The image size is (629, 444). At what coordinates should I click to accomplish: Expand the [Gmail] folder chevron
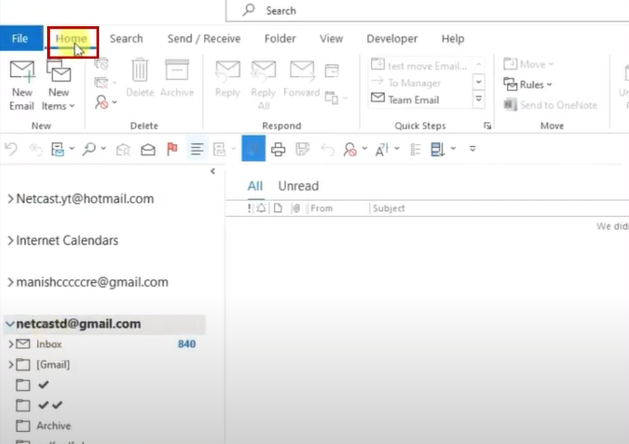[x=11, y=365]
